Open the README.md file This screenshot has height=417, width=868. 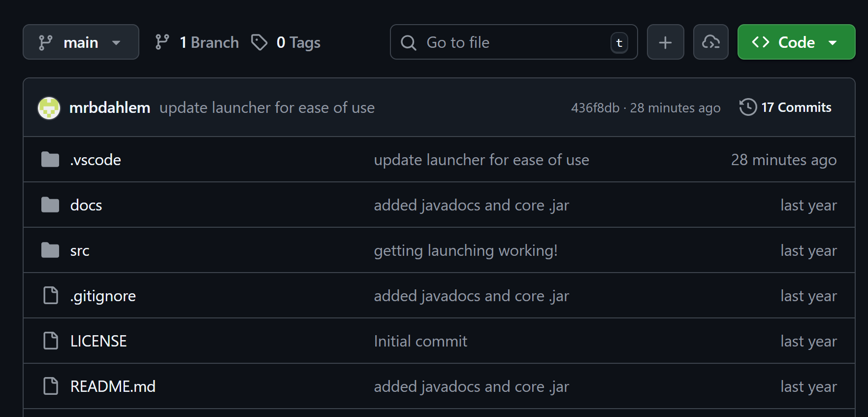pyautogui.click(x=113, y=386)
